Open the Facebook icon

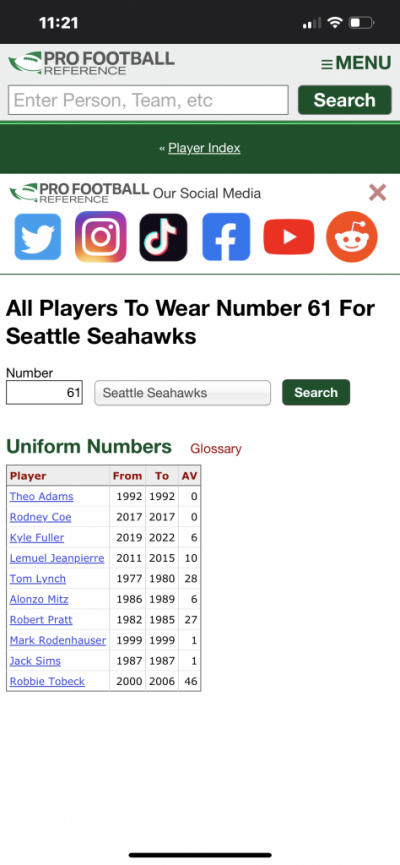(x=226, y=237)
